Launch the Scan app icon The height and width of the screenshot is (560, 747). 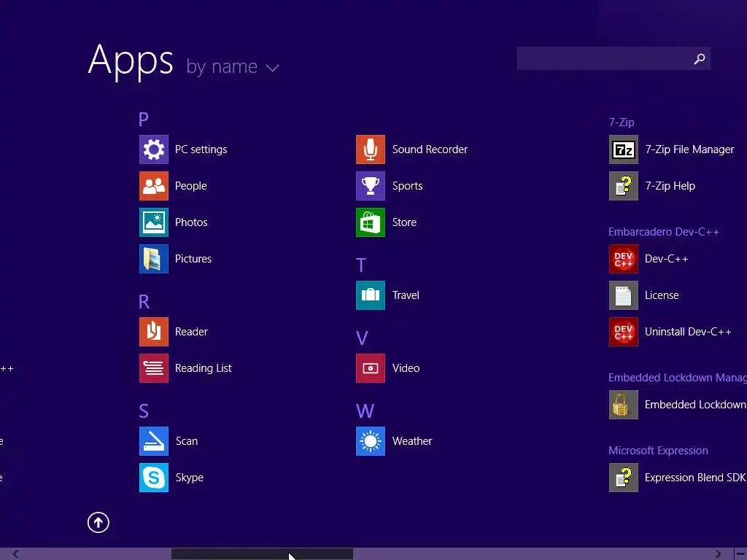[153, 441]
